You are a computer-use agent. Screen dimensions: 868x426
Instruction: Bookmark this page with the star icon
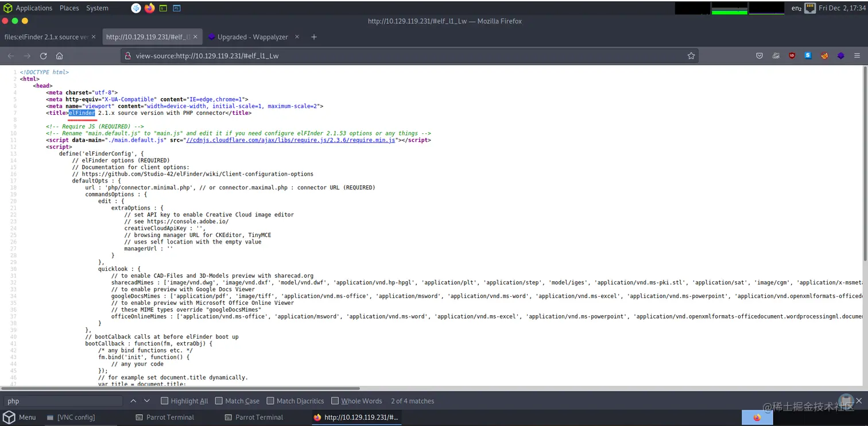(691, 56)
